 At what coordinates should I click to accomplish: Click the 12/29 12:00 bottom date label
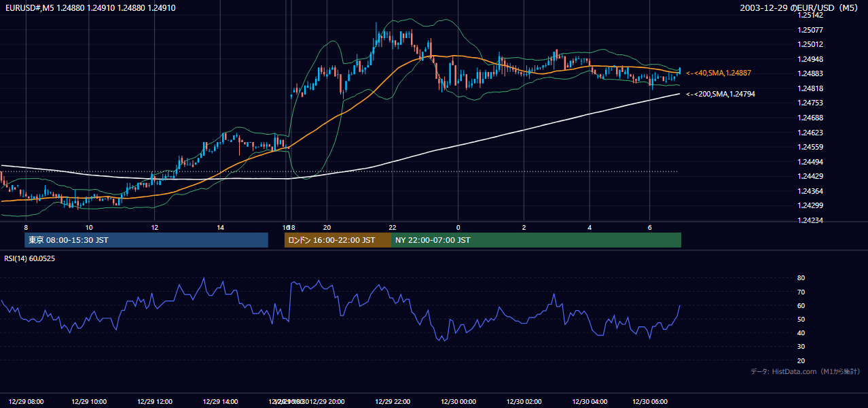[x=155, y=401]
